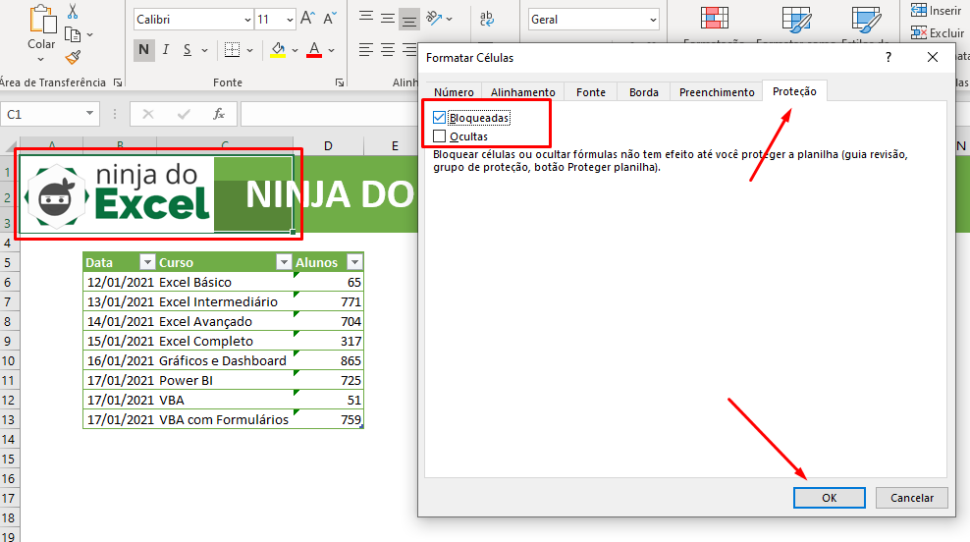Switch to the Número tab

pos(453,92)
